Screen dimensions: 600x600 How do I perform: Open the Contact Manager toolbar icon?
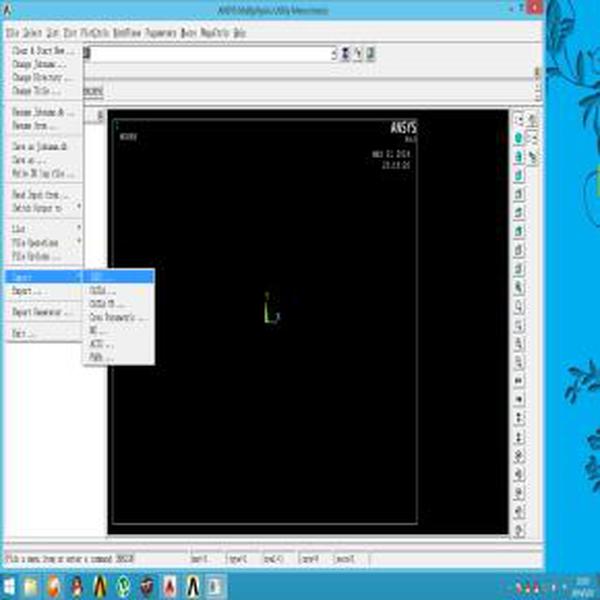tap(370, 54)
